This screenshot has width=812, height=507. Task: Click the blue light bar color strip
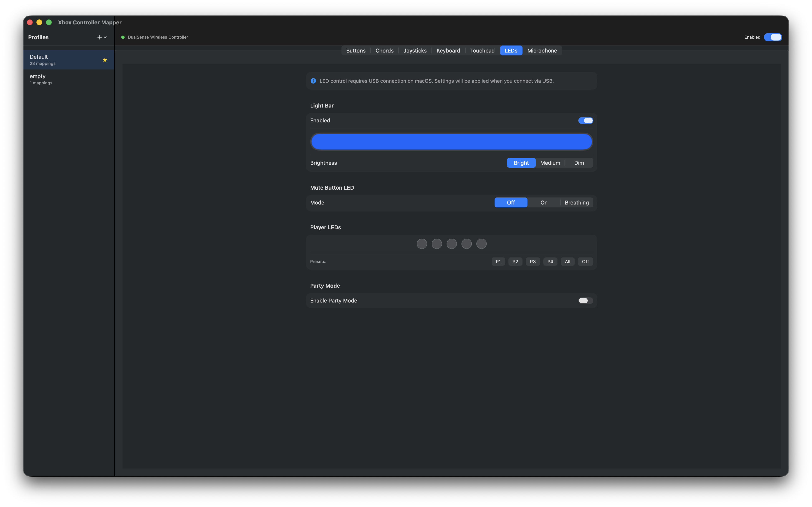(x=451, y=141)
